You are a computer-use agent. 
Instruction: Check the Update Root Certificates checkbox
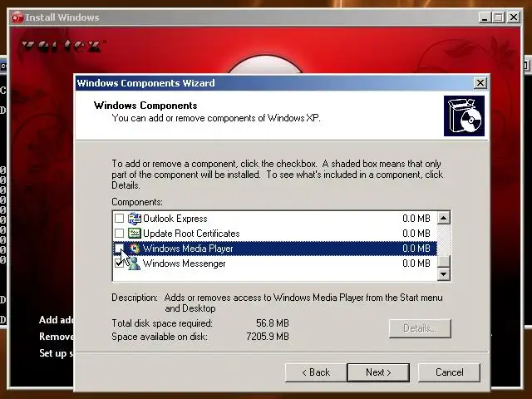(119, 233)
